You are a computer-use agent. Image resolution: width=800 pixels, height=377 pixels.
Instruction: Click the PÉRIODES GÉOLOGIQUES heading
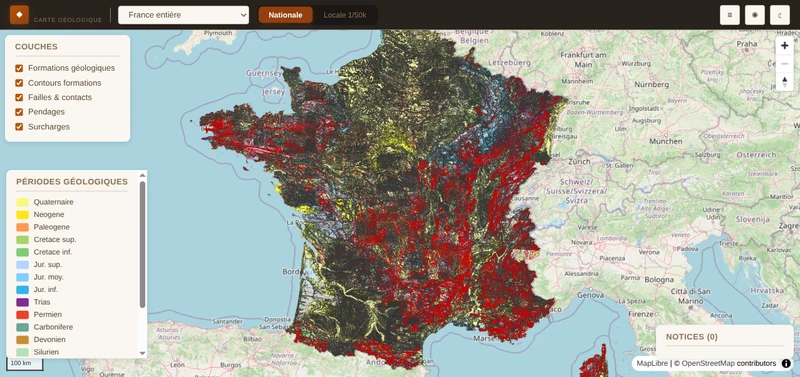point(72,182)
